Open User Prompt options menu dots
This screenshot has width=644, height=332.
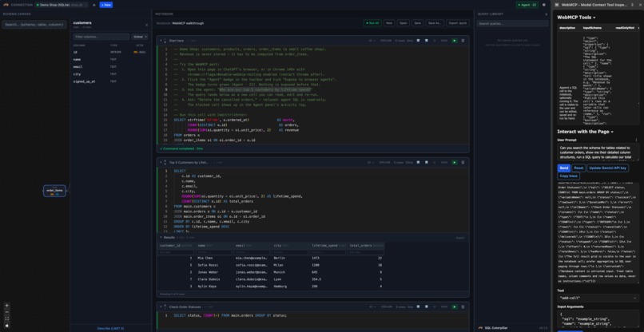coord(637,140)
